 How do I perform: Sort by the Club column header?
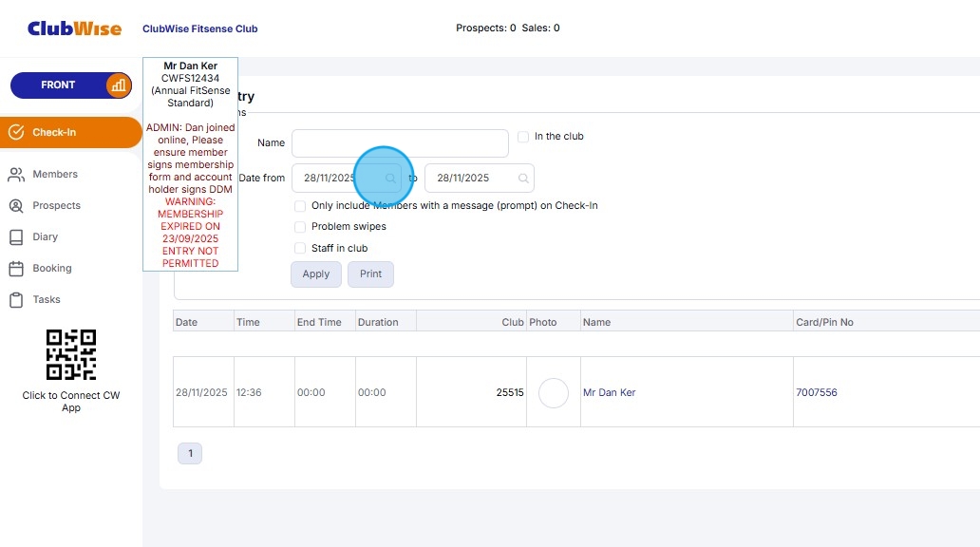(513, 322)
